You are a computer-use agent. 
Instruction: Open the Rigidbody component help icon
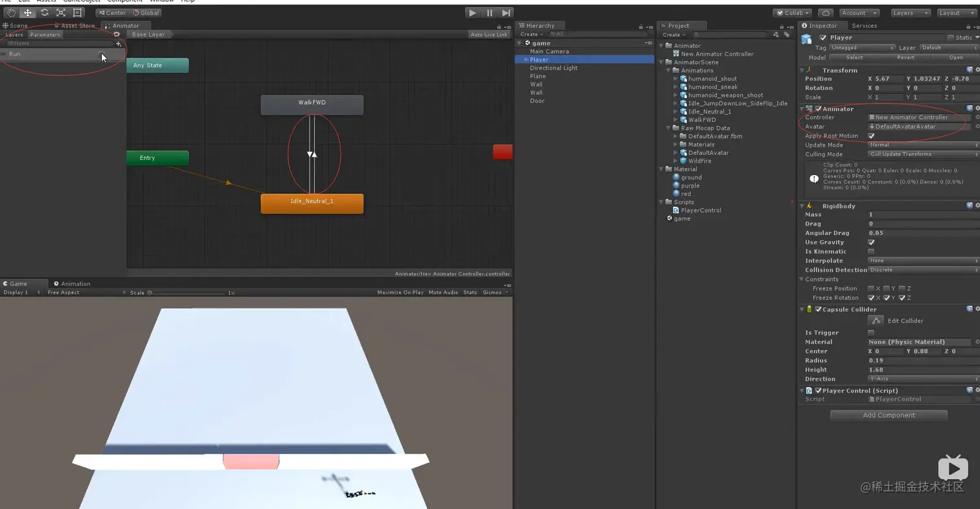970,206
